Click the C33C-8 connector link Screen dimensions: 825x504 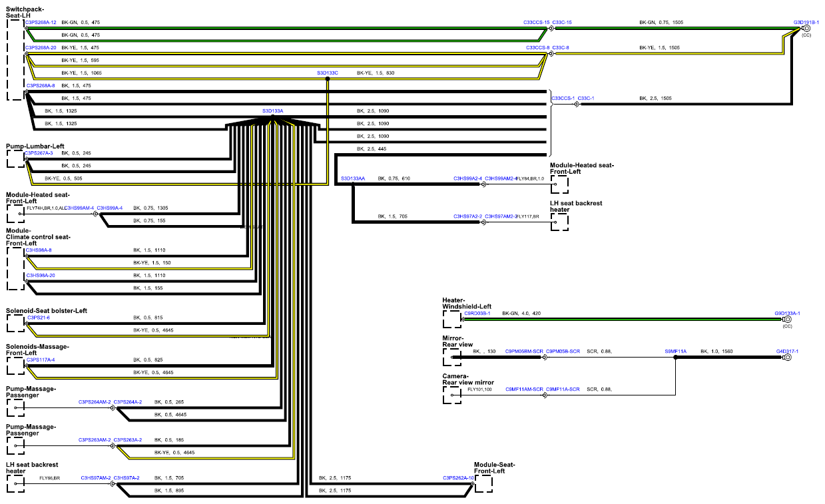click(x=561, y=48)
